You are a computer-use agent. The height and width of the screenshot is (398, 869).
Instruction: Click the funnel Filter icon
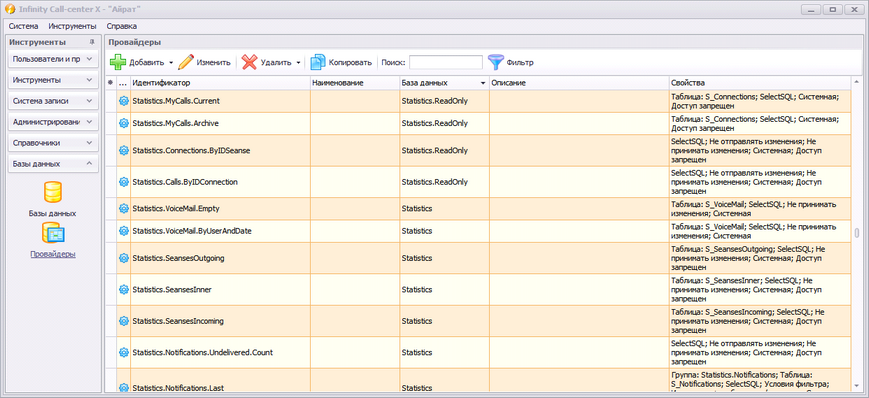[x=495, y=62]
